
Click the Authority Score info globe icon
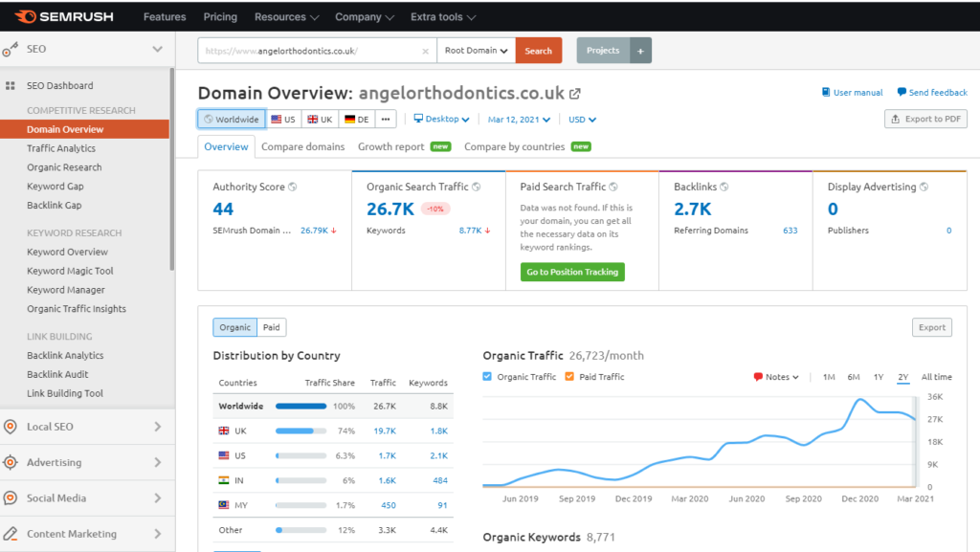pyautogui.click(x=293, y=187)
